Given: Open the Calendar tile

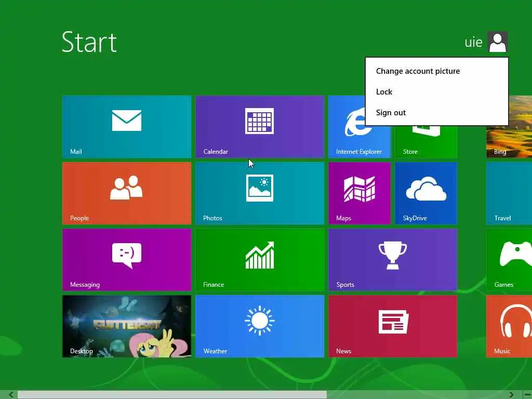Looking at the screenshot, I should pyautogui.click(x=260, y=127).
